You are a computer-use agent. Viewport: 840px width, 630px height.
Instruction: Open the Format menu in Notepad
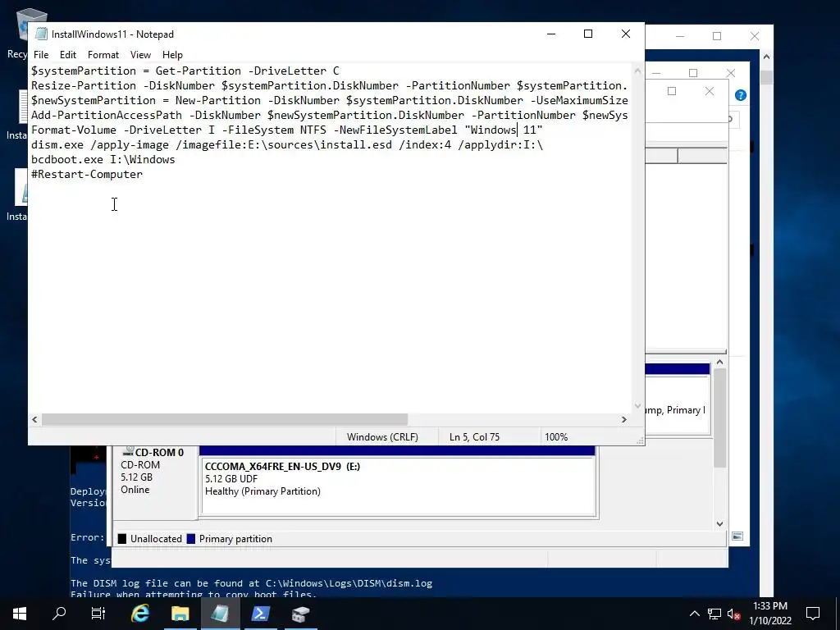coord(103,55)
